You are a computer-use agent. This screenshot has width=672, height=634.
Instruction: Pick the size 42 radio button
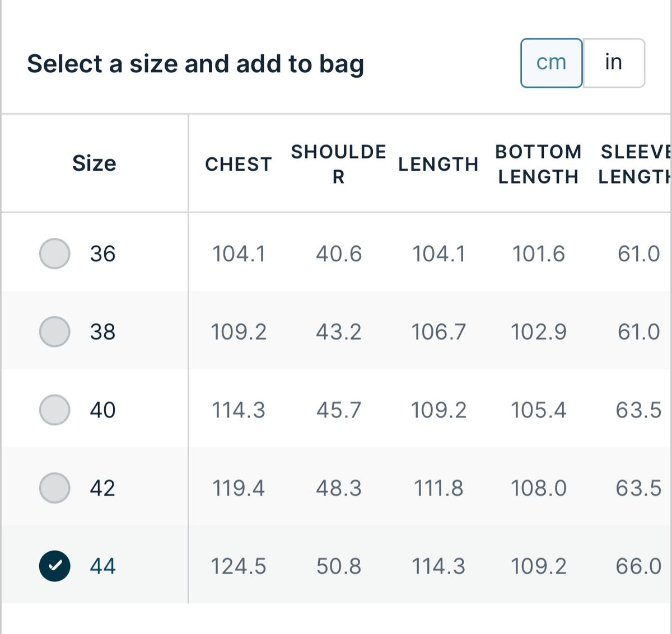[x=55, y=487]
